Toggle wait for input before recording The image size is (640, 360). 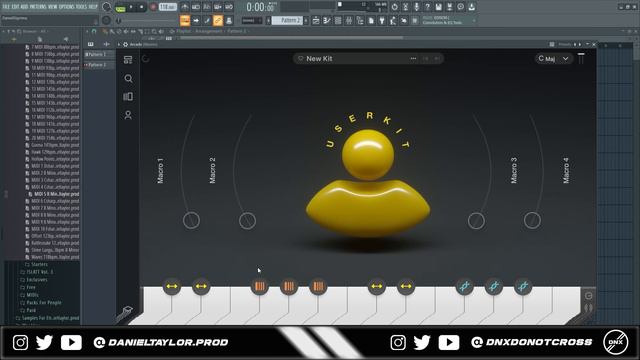tap(196, 7)
